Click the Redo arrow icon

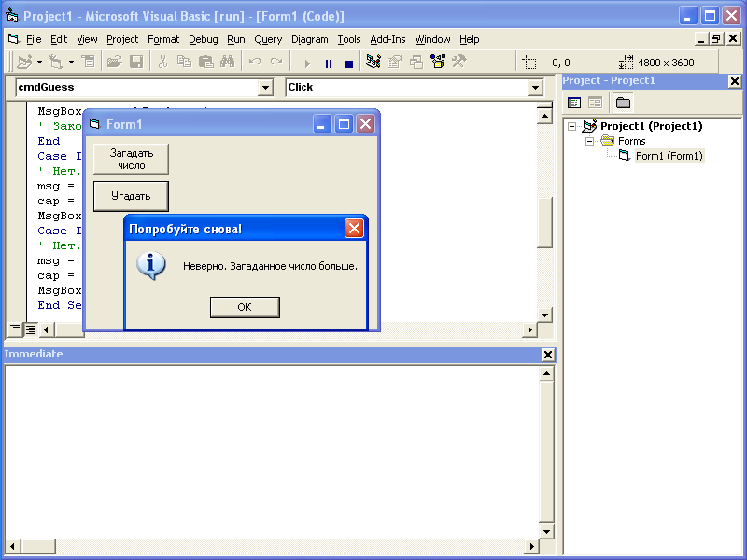tap(276, 62)
